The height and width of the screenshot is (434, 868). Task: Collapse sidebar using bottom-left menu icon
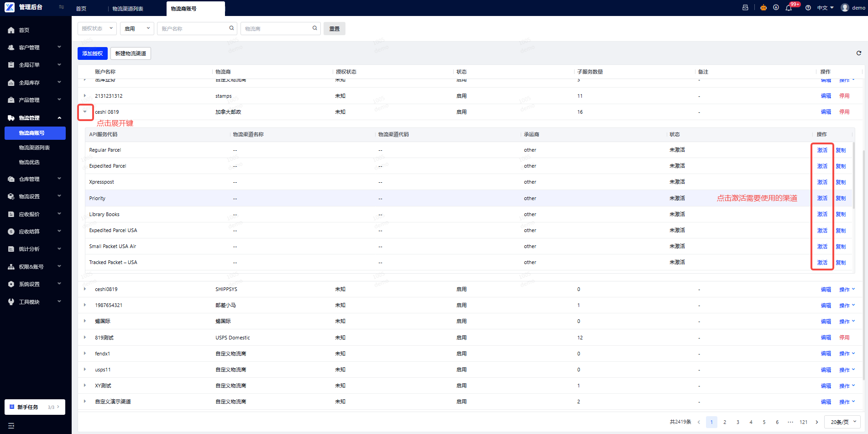pyautogui.click(x=11, y=426)
